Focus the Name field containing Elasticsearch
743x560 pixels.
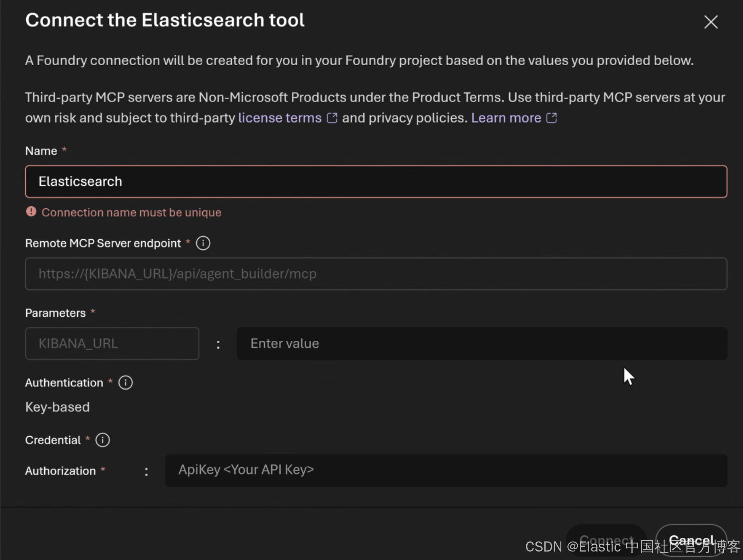tap(376, 182)
